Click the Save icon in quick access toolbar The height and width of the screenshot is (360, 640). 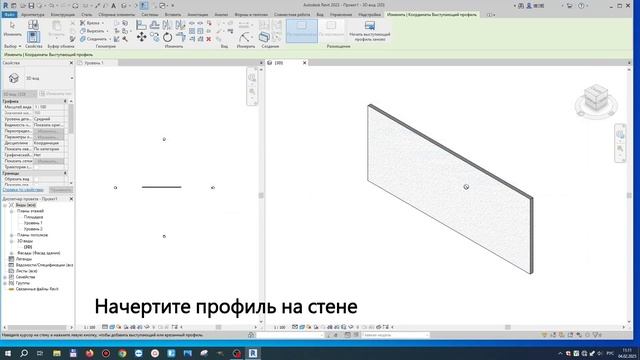pos(31,6)
